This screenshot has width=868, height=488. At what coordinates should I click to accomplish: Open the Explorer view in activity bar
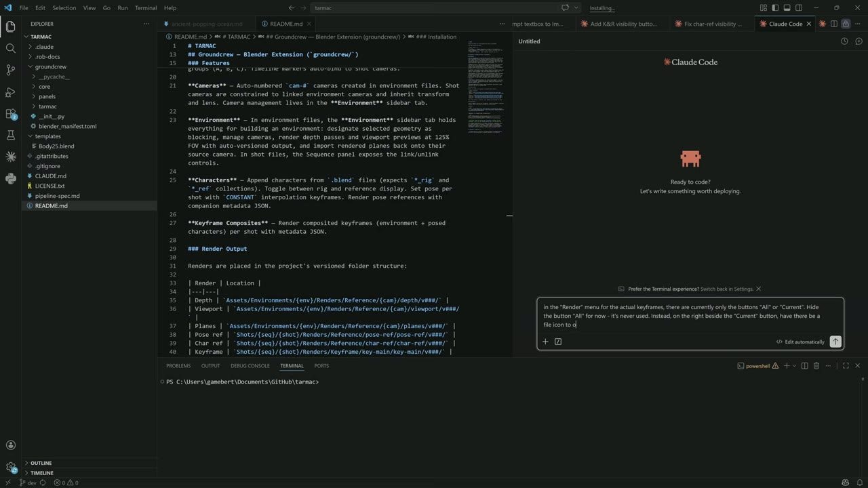click(10, 26)
